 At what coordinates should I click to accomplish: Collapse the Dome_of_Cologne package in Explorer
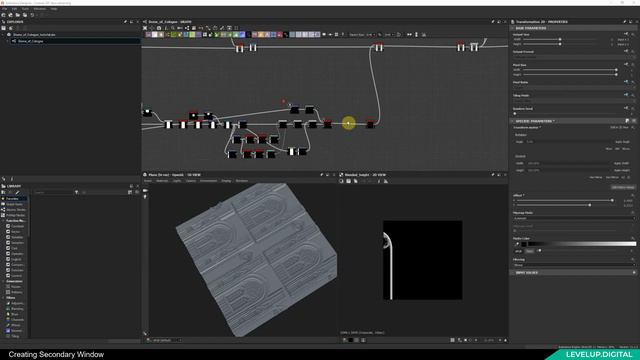pyautogui.click(x=3, y=35)
